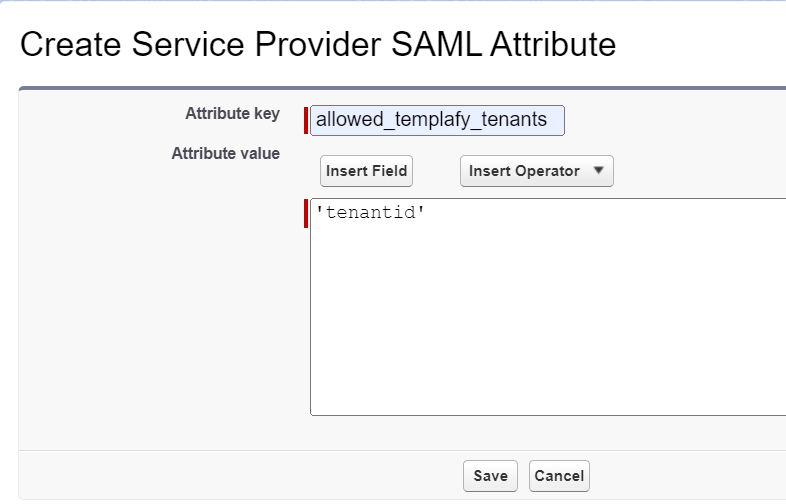
Task: Focus the Attribute key input field
Action: pyautogui.click(x=437, y=120)
